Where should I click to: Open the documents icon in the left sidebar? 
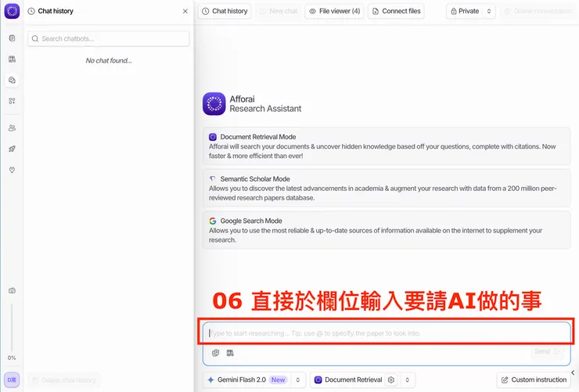tap(12, 38)
